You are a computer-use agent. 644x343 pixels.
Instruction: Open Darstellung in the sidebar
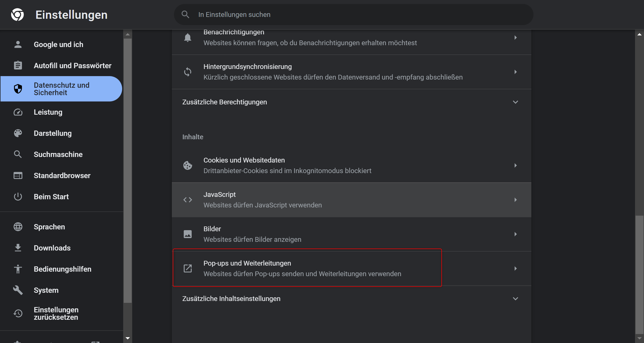[x=53, y=133]
